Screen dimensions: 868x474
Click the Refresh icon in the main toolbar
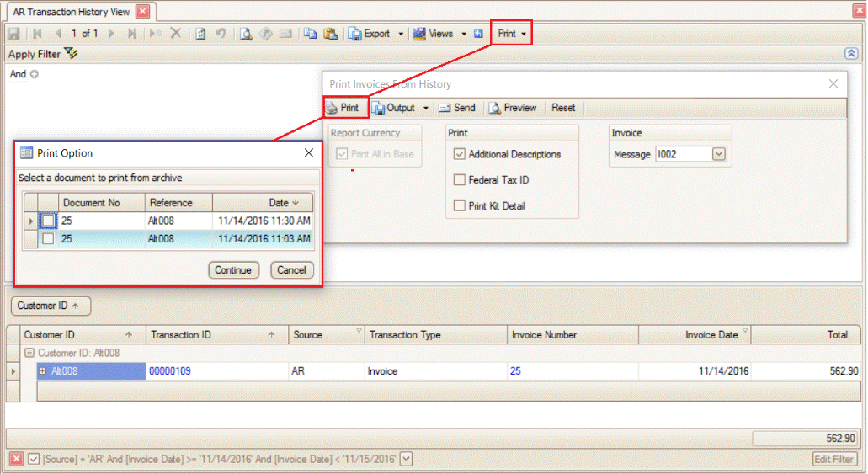coord(201,34)
